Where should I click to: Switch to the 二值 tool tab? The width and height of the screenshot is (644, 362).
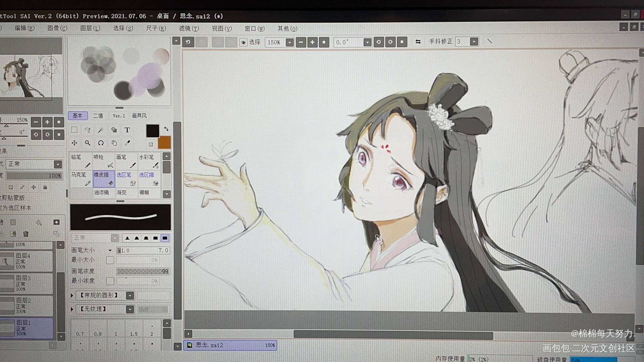pyautogui.click(x=98, y=116)
